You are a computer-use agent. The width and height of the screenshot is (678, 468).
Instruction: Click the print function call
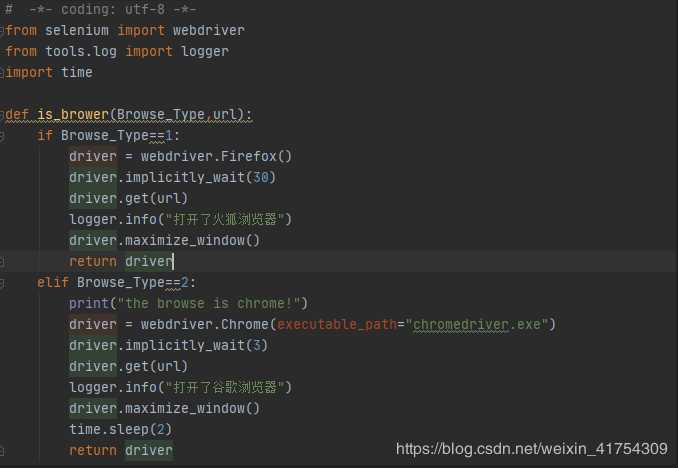(89, 303)
